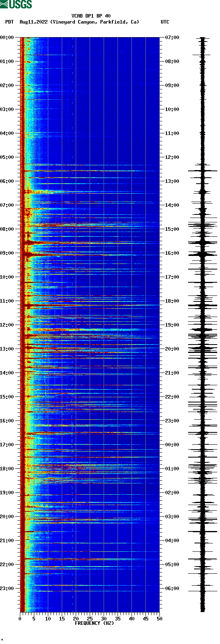
Task: Click the 'PDT' timezone label
Action: tap(9, 22)
